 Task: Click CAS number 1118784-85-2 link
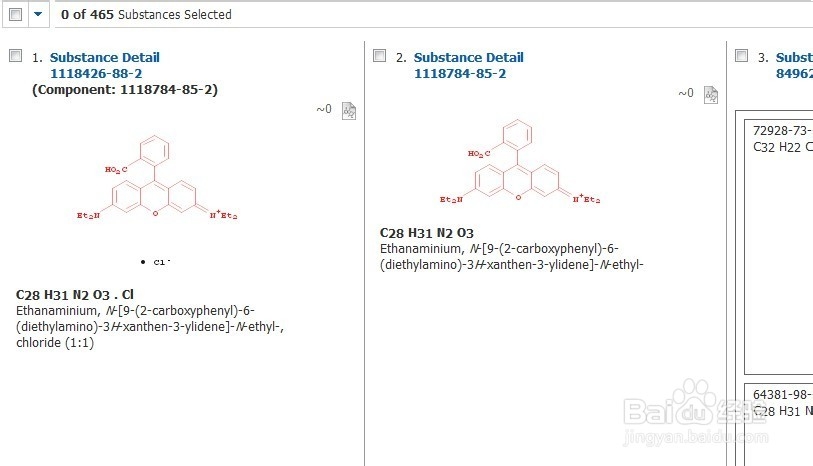tap(460, 73)
